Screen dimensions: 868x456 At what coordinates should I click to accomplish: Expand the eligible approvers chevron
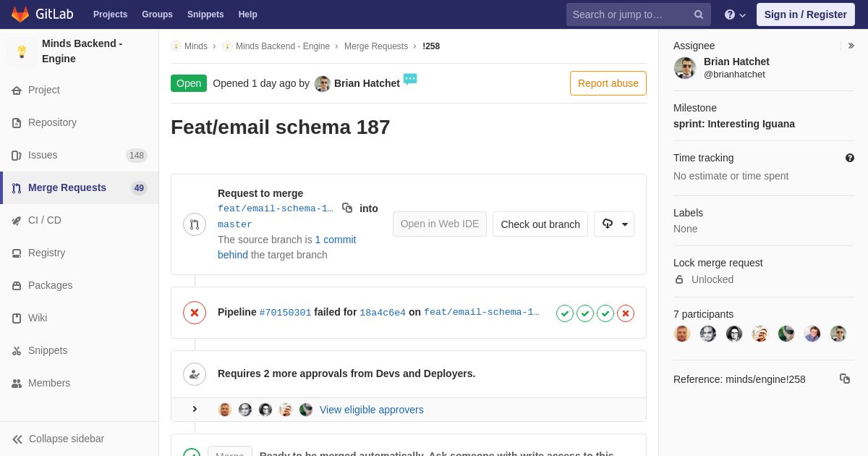tap(195, 410)
